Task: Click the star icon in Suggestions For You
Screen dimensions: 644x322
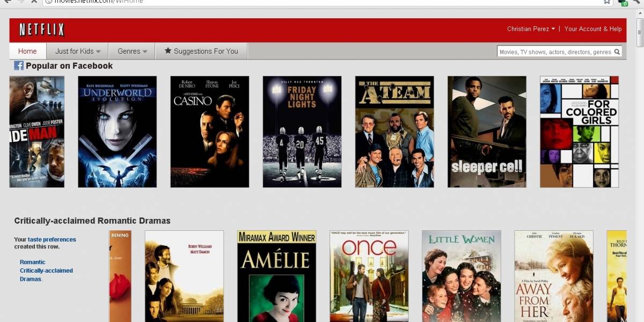Action: click(x=168, y=50)
